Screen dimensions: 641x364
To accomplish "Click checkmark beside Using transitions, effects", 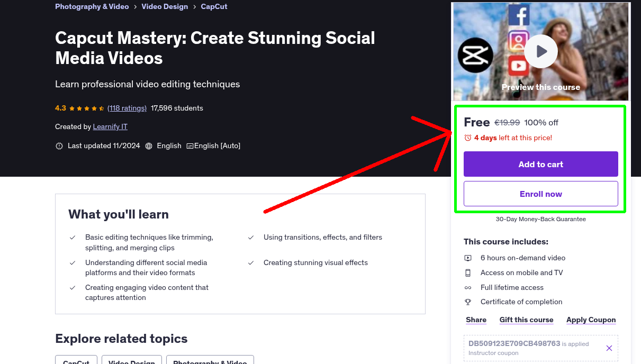I will 251,238.
